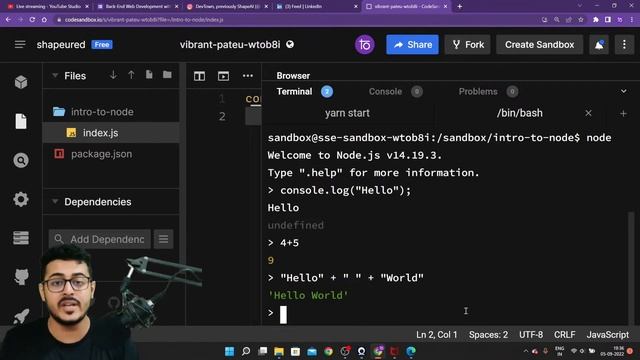Click the globe icon next to sandbox name
640x360 pixels.
(290, 44)
